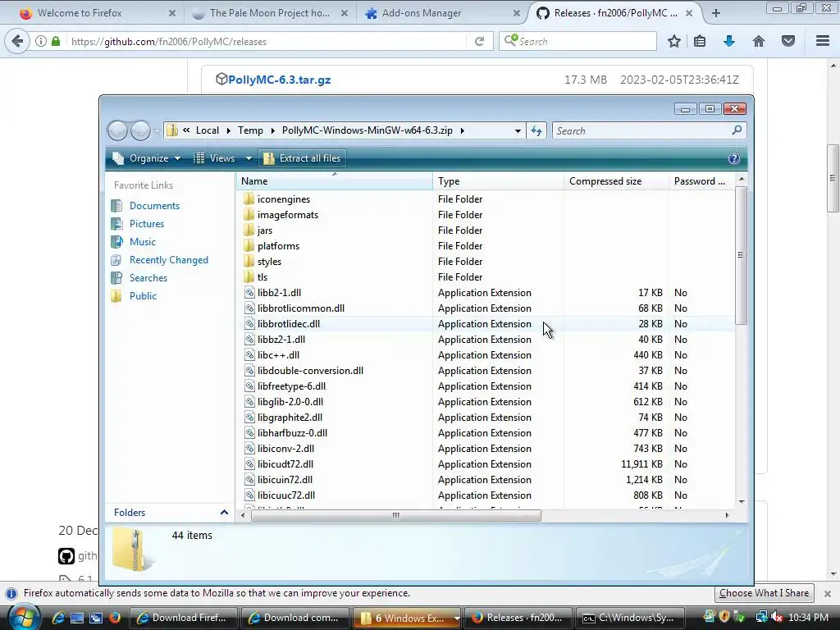Click the Firefox URL address field
The image size is (840, 630).
pos(267,41)
